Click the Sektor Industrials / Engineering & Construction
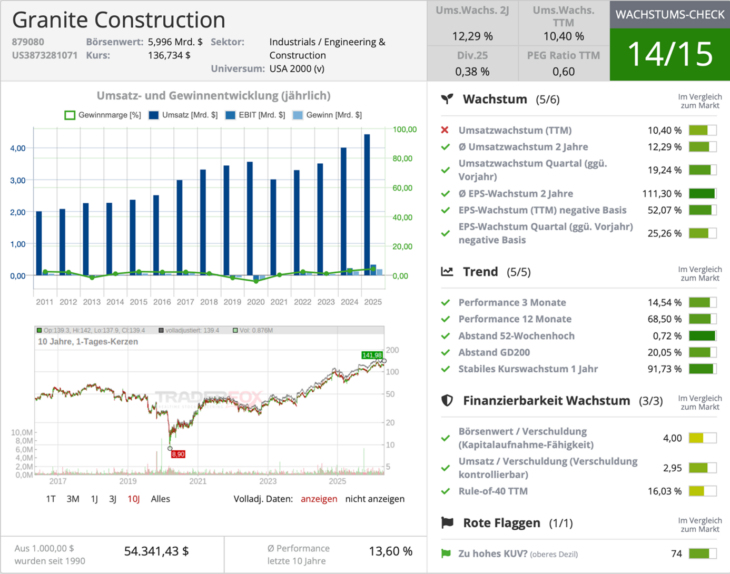The width and height of the screenshot is (730, 574). click(327, 48)
